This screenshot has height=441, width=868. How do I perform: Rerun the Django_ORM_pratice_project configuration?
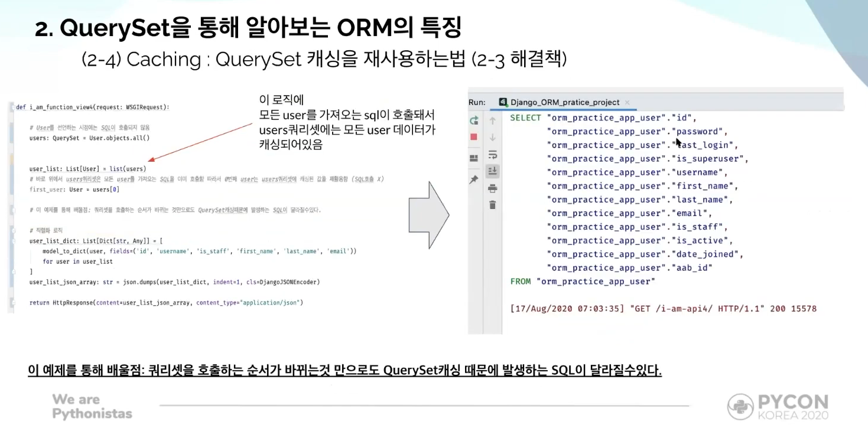click(x=473, y=120)
